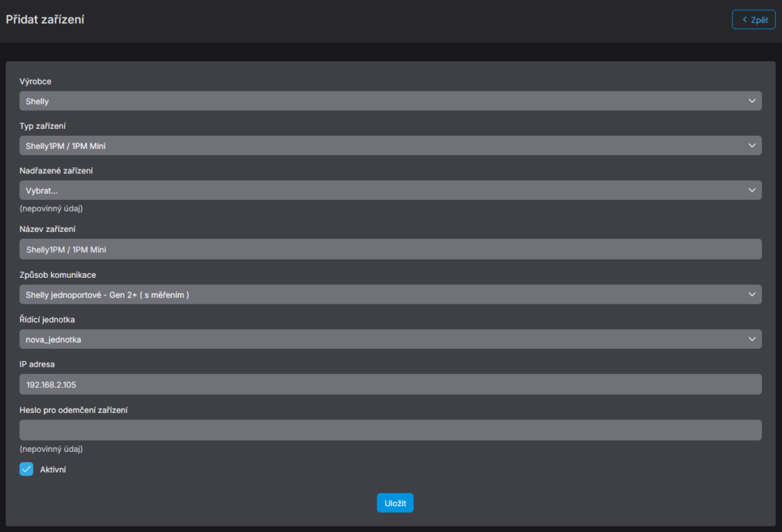Click the chevron arrow in Nadřazené zařízení field
This screenshot has width=782, height=532.
pyautogui.click(x=751, y=190)
